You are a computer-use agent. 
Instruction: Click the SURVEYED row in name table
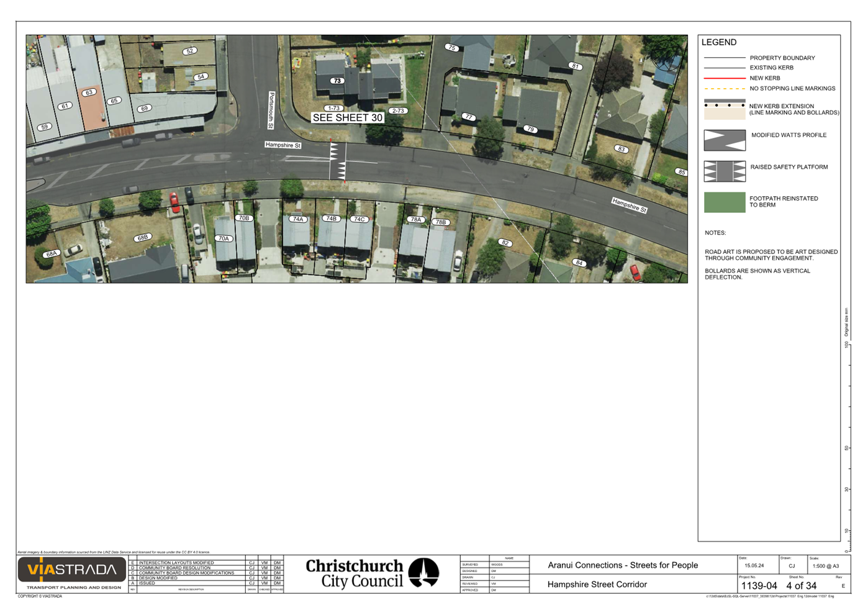pos(494,564)
